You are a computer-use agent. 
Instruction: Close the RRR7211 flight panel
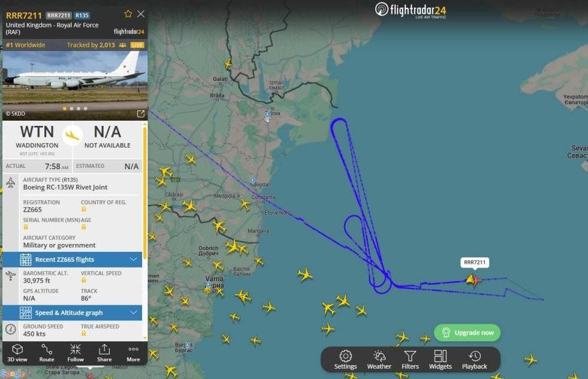click(x=141, y=14)
